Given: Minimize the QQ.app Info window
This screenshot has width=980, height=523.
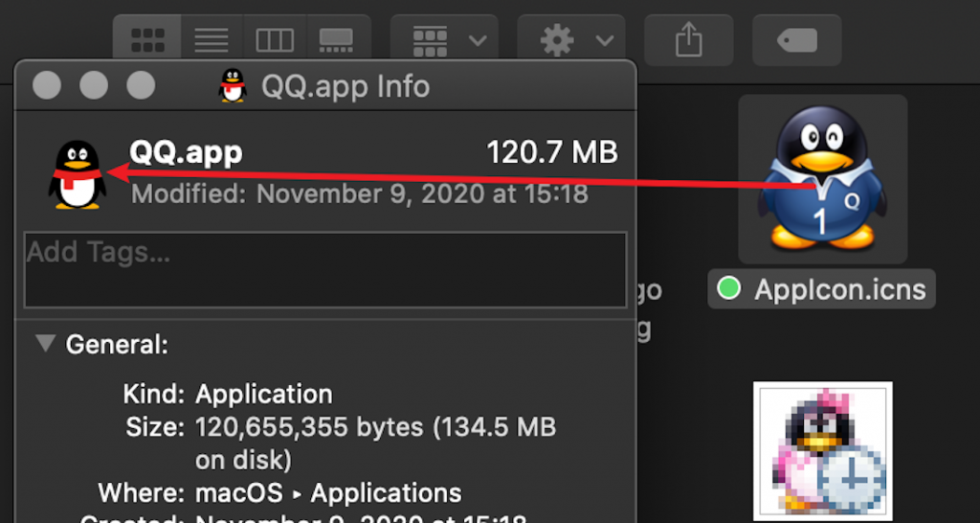Looking at the screenshot, I should tap(94, 86).
